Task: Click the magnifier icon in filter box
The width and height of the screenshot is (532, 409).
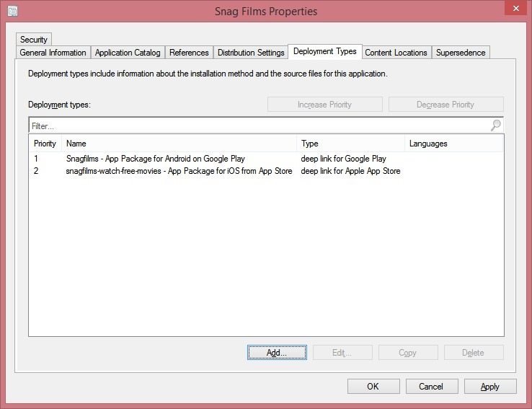Action: [x=495, y=126]
